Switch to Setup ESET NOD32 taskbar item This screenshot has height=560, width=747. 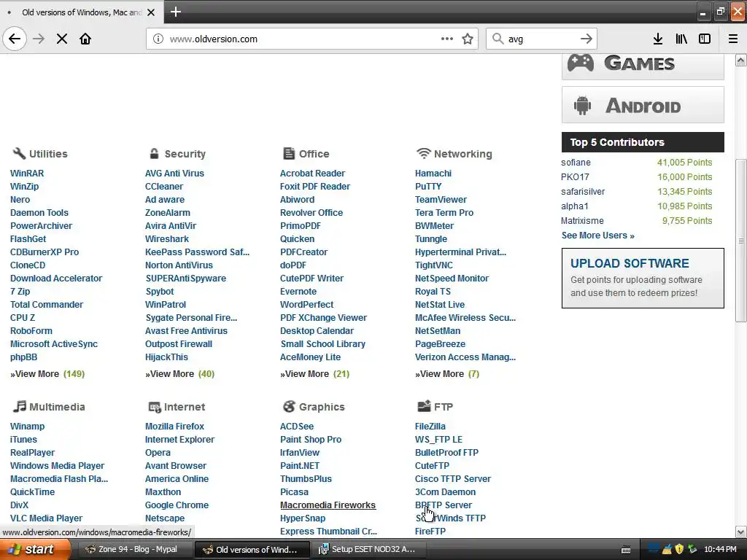tap(368, 549)
